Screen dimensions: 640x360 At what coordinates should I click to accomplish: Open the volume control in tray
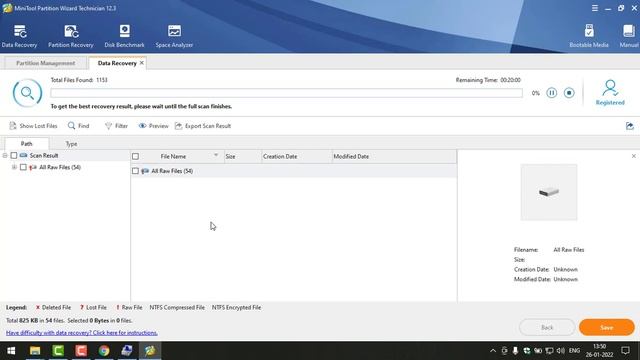point(560,351)
